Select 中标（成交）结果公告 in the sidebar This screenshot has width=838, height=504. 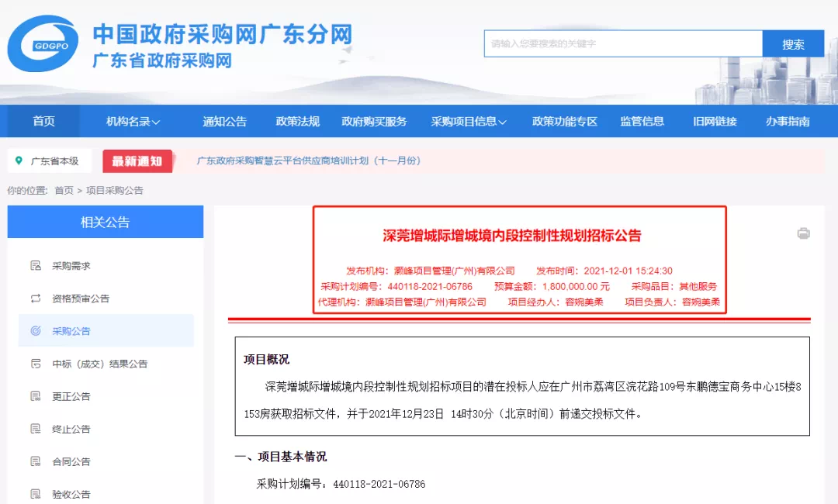(x=99, y=364)
